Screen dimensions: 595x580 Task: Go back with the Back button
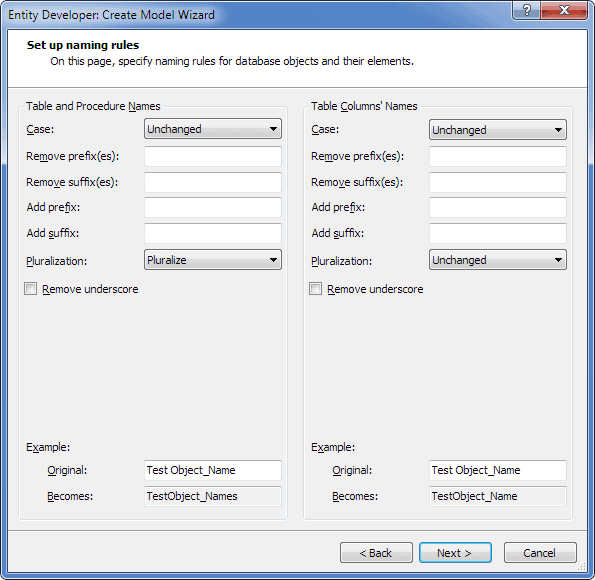(376, 553)
